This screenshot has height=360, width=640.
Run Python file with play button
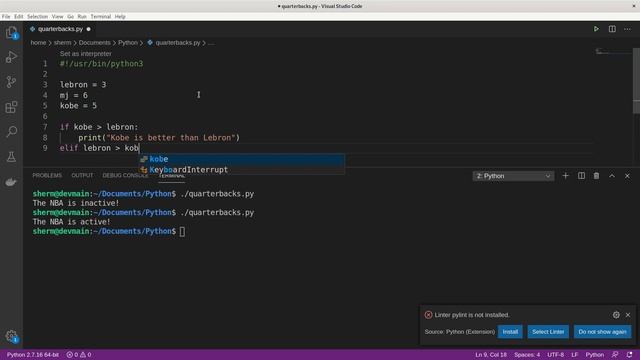(596, 29)
